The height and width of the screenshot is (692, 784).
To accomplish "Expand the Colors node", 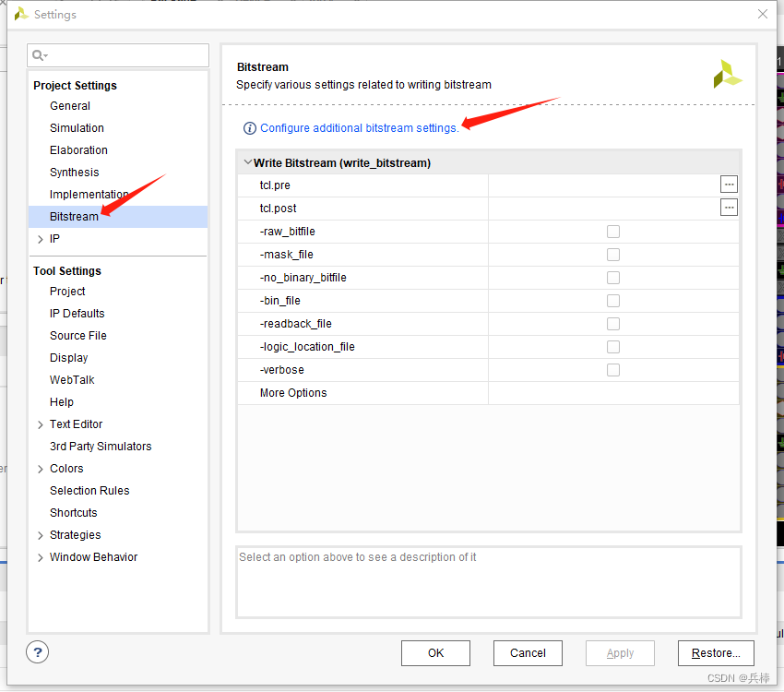I will [x=41, y=469].
